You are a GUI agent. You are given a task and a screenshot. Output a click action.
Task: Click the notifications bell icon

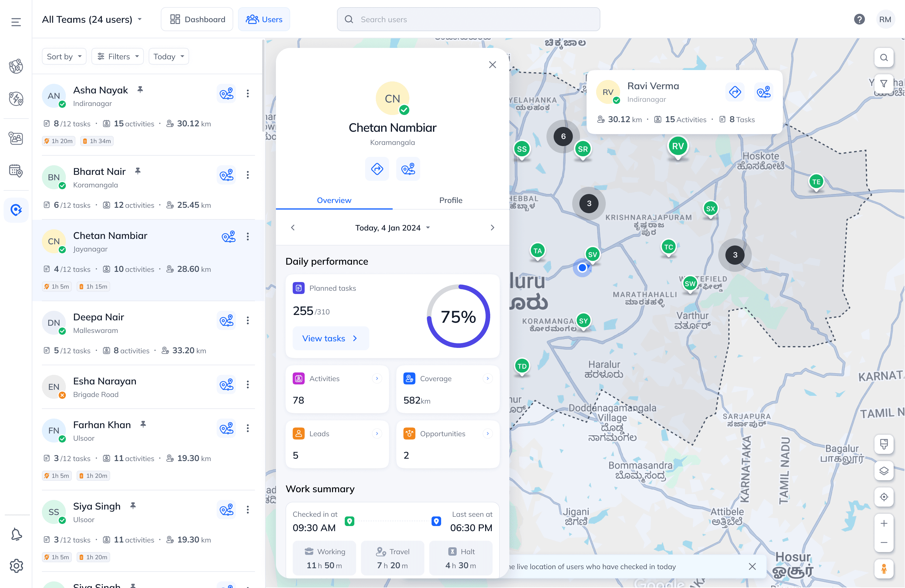click(x=16, y=534)
